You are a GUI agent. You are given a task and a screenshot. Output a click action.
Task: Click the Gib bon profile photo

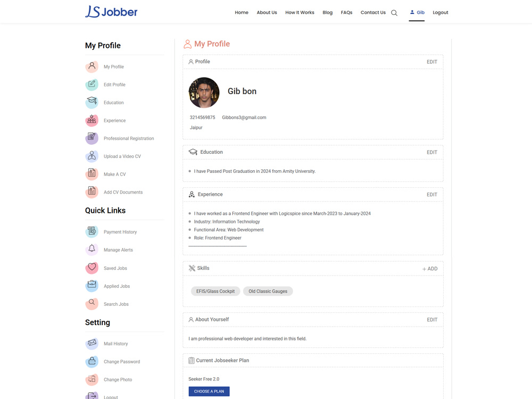click(204, 93)
